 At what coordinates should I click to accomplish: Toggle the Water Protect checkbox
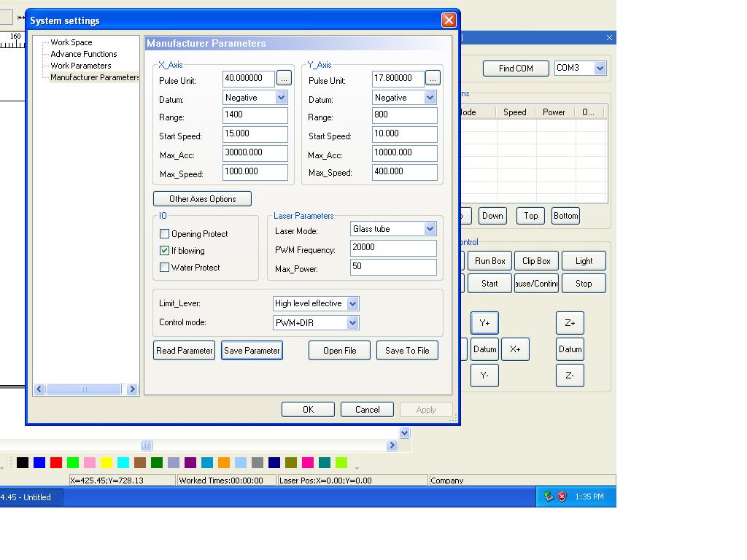tap(165, 268)
